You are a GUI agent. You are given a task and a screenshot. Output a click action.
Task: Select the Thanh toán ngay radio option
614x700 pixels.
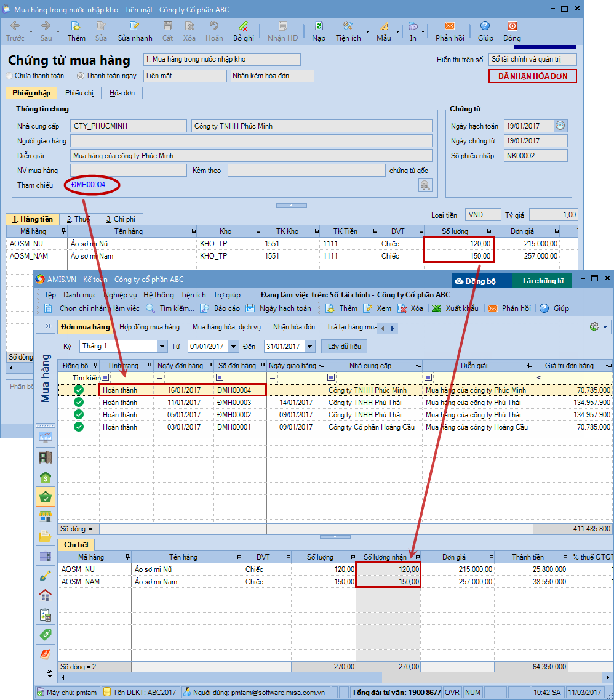81,76
